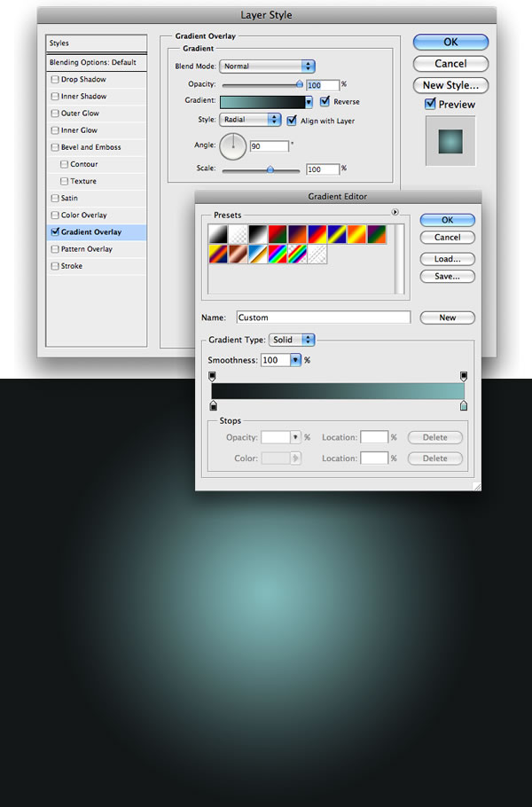Choose the Violet, Green, Orange gradient preset
Viewport: 532px width, 807px height.
point(377,234)
